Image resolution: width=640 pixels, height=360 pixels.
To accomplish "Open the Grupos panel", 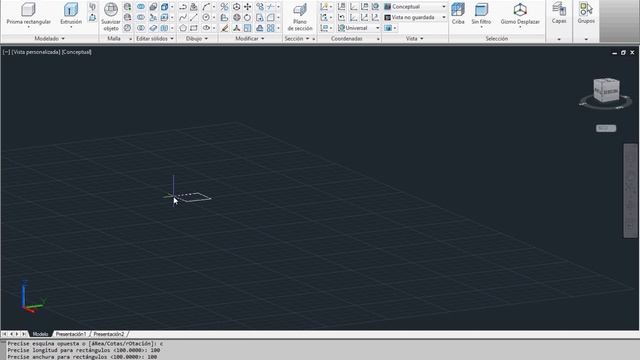I will click(586, 13).
